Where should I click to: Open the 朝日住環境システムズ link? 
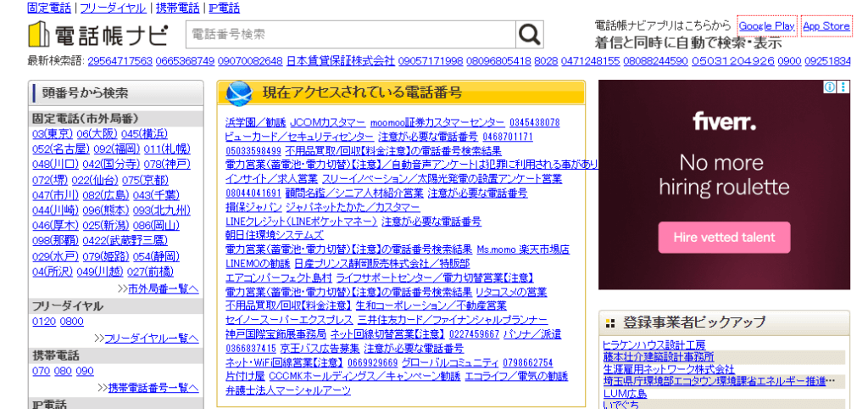(275, 236)
